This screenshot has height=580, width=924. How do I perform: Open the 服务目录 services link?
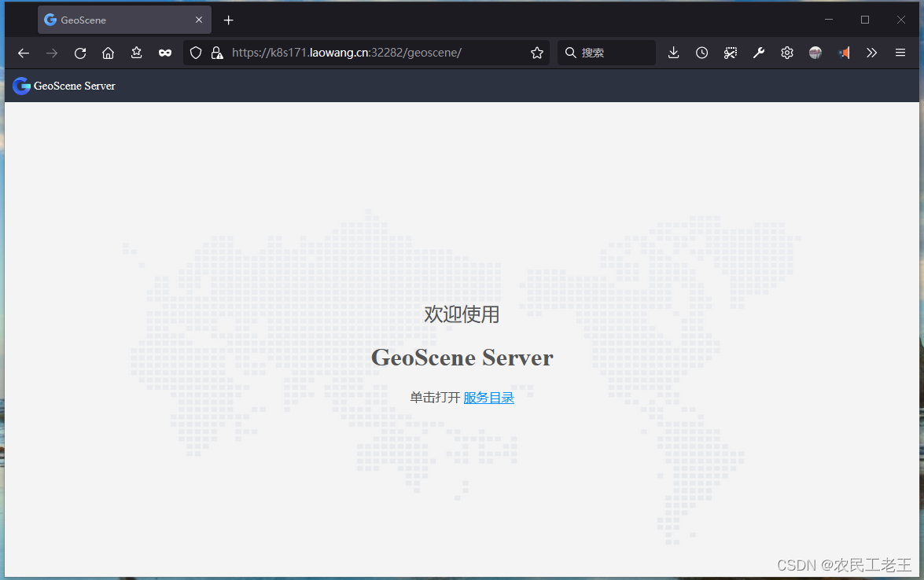click(488, 397)
